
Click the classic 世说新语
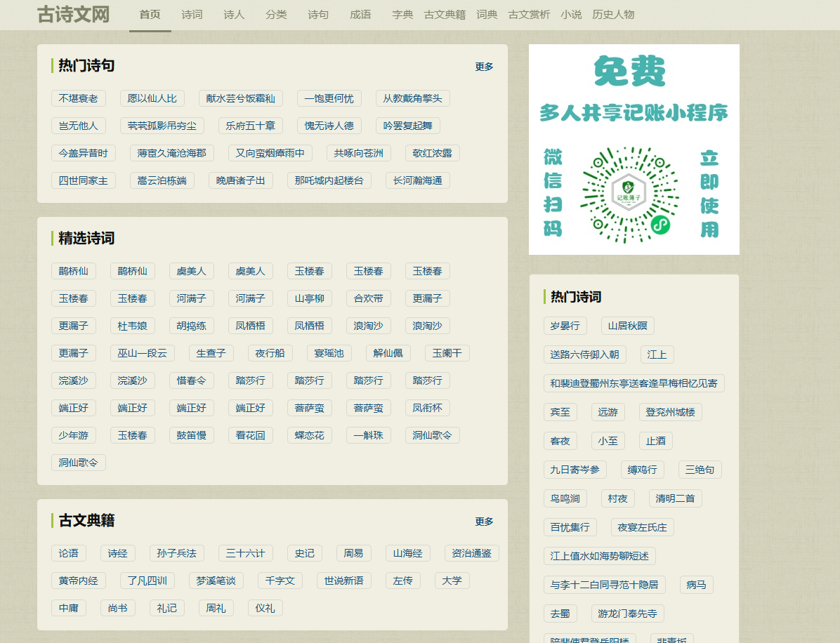click(343, 581)
